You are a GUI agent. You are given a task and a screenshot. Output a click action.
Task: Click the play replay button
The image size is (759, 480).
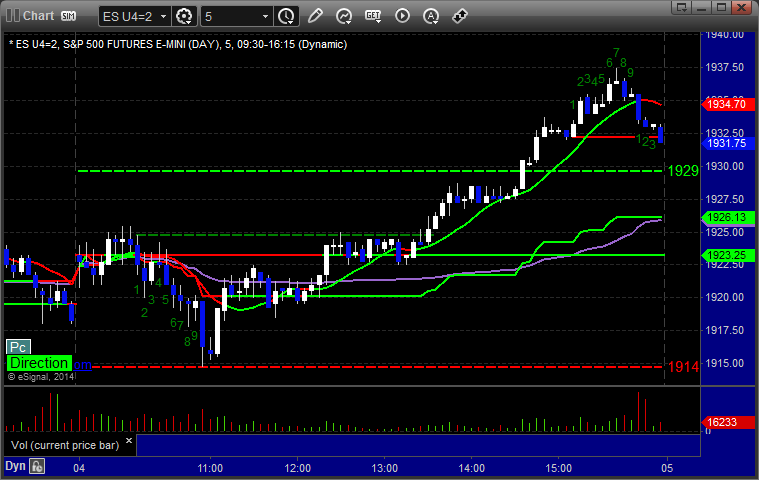pos(402,16)
